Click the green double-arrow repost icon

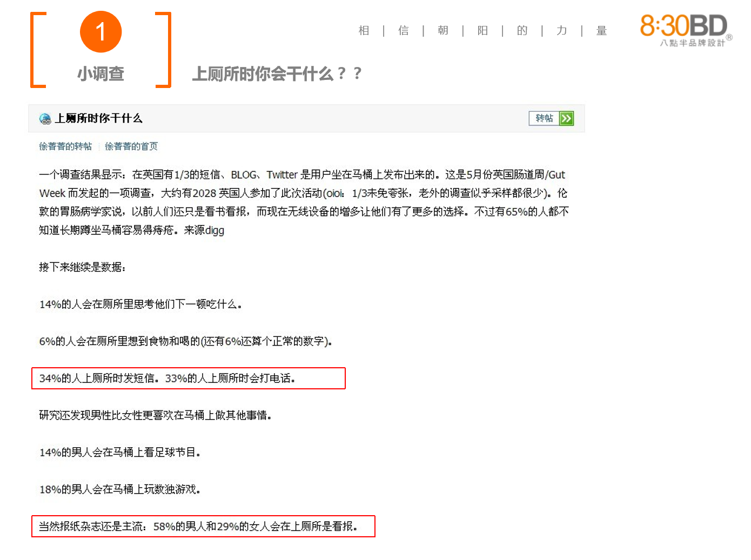click(566, 118)
